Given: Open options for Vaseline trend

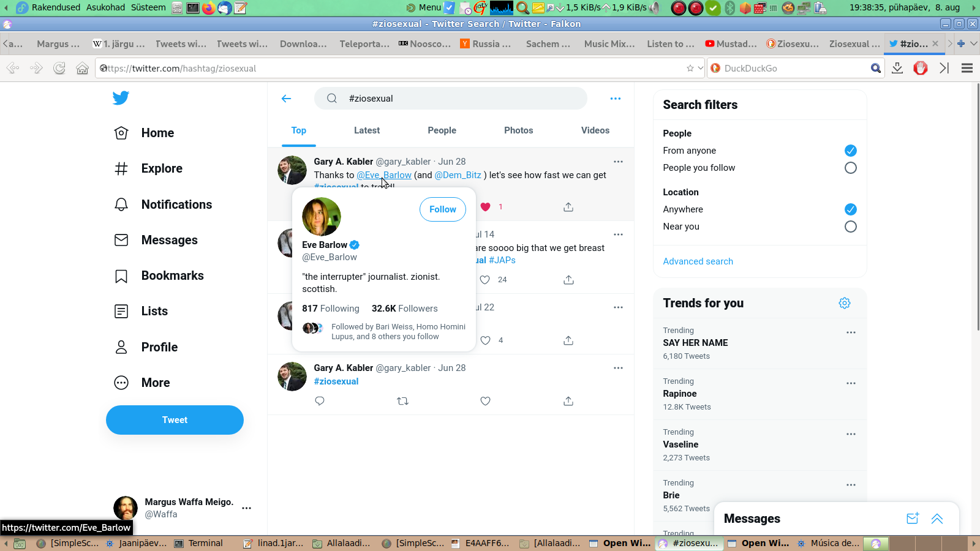Looking at the screenshot, I should tap(851, 434).
